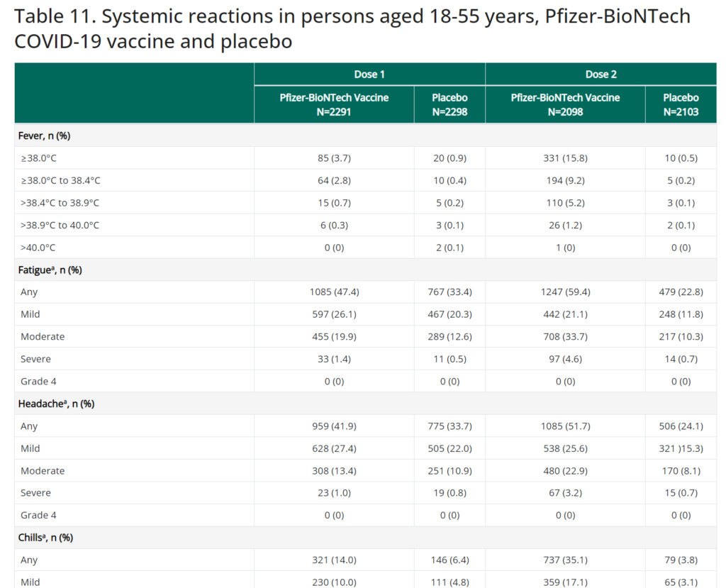
Task: Select the Pfizer-BioNTech Vaccine N=2291 header
Action: coord(334,105)
